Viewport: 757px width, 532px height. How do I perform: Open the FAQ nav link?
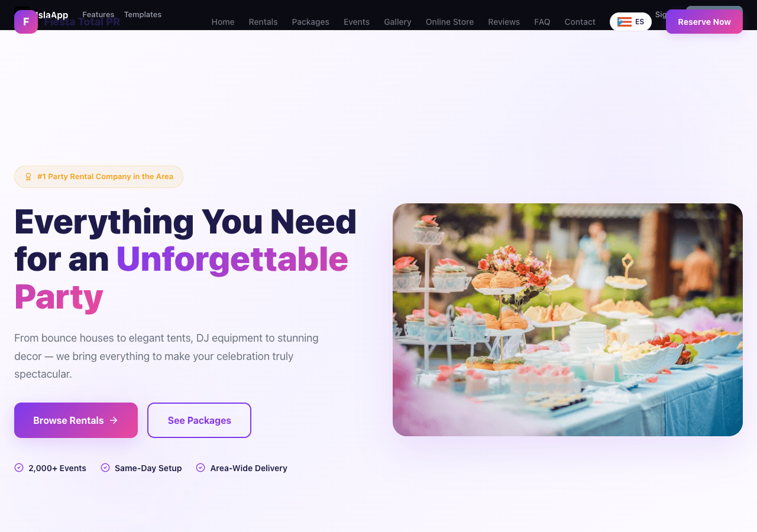pyautogui.click(x=542, y=22)
